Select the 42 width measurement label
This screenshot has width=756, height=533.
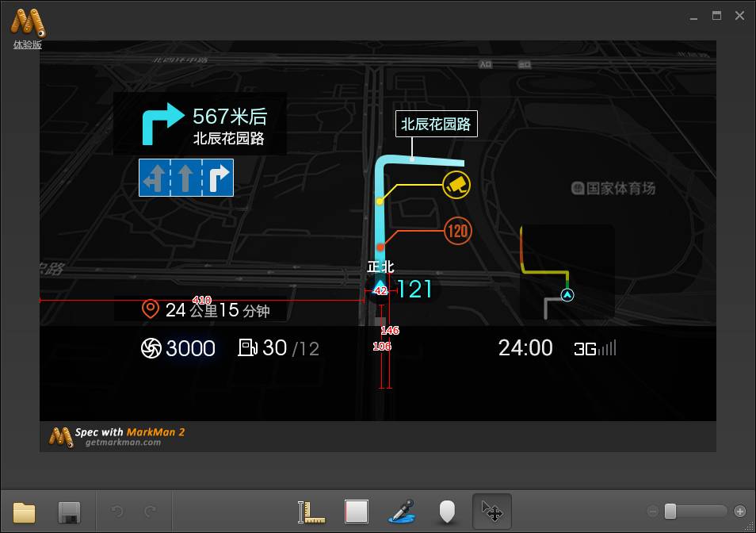point(381,291)
